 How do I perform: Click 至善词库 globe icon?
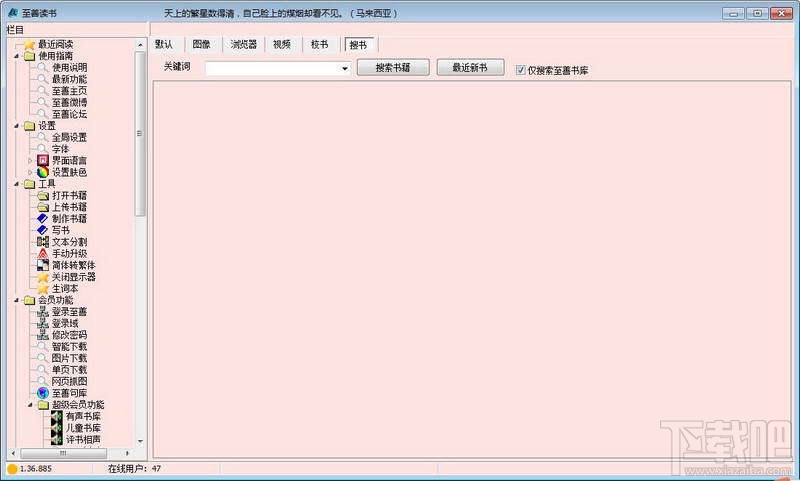[x=43, y=393]
